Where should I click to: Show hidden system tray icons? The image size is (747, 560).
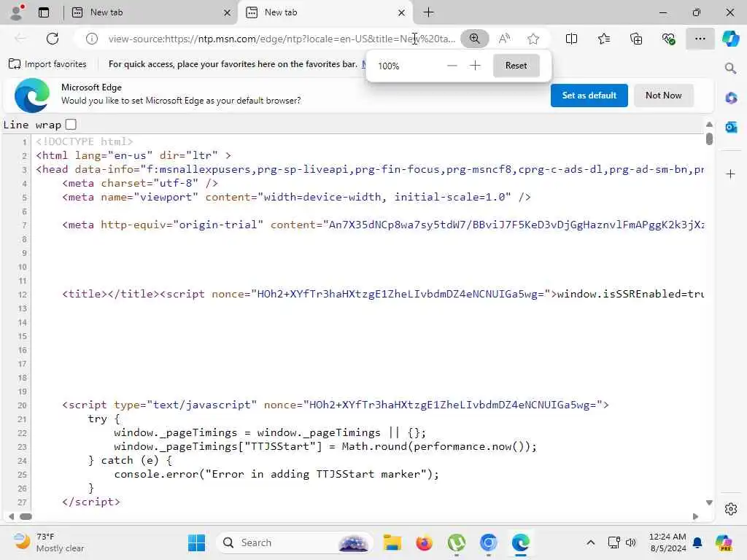click(590, 542)
